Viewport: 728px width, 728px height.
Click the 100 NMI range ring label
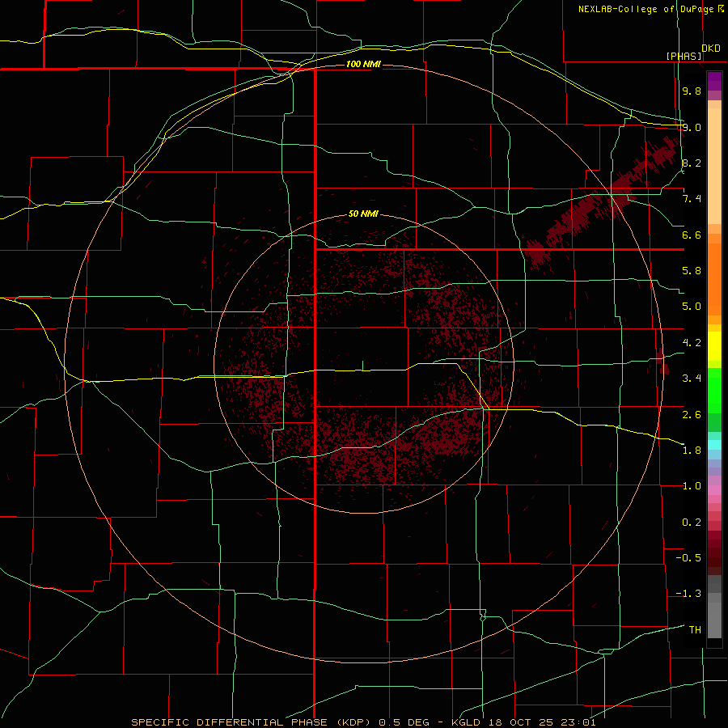(363, 64)
